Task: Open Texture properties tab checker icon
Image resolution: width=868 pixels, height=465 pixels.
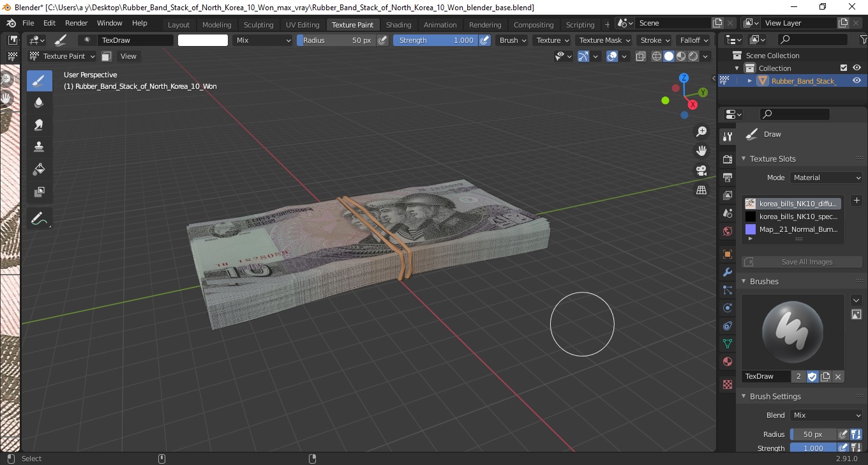Action: 727,385
